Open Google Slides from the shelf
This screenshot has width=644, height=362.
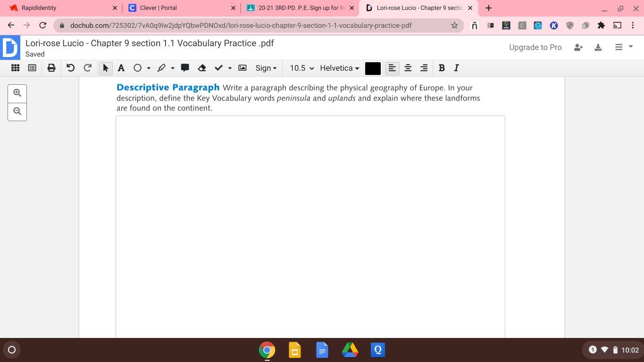pos(295,350)
